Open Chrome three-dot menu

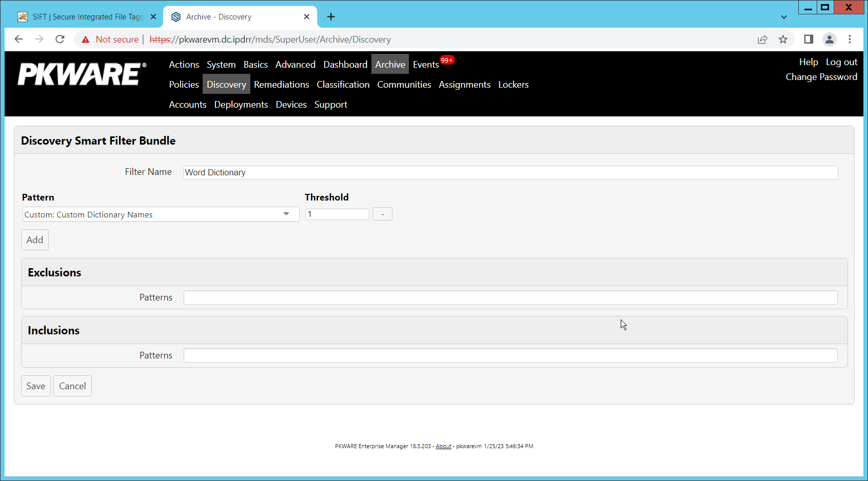850,39
